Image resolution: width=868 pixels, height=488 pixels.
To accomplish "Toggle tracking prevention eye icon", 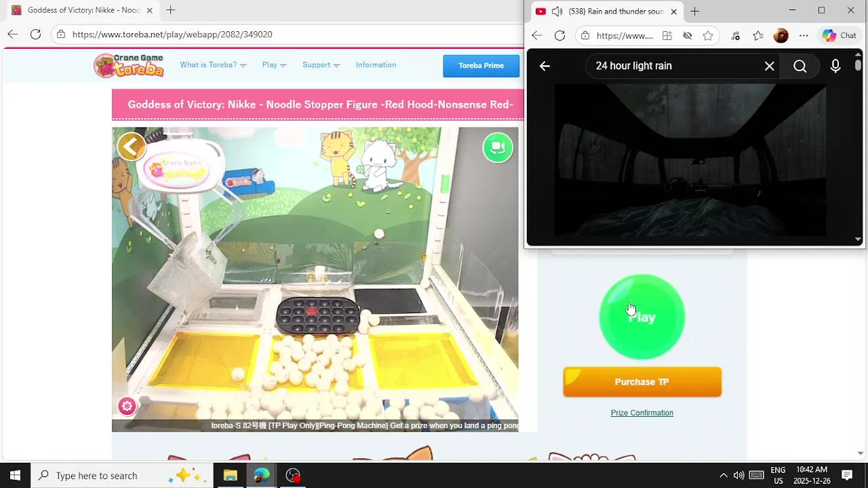I will pyautogui.click(x=688, y=36).
